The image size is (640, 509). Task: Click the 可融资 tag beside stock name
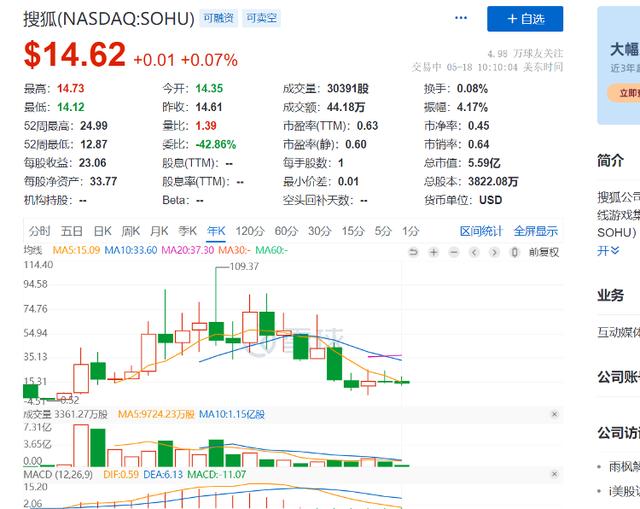point(220,18)
